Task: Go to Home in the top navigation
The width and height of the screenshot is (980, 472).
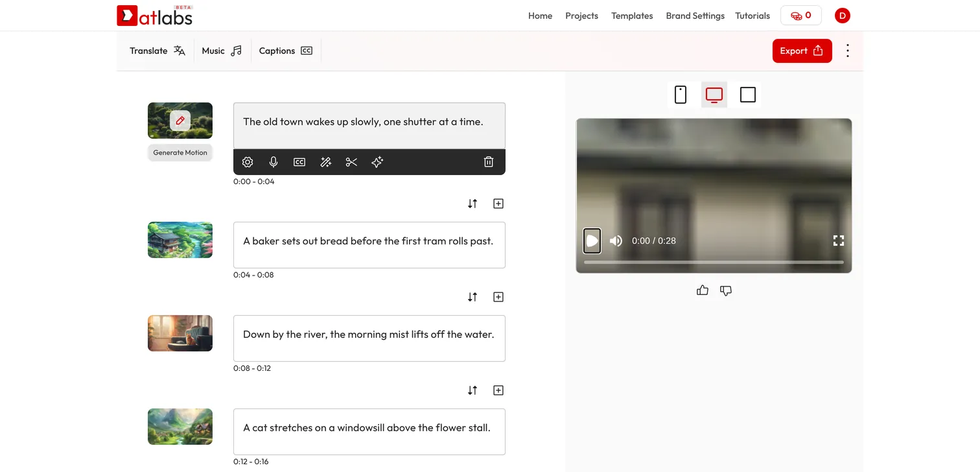Action: click(541, 16)
